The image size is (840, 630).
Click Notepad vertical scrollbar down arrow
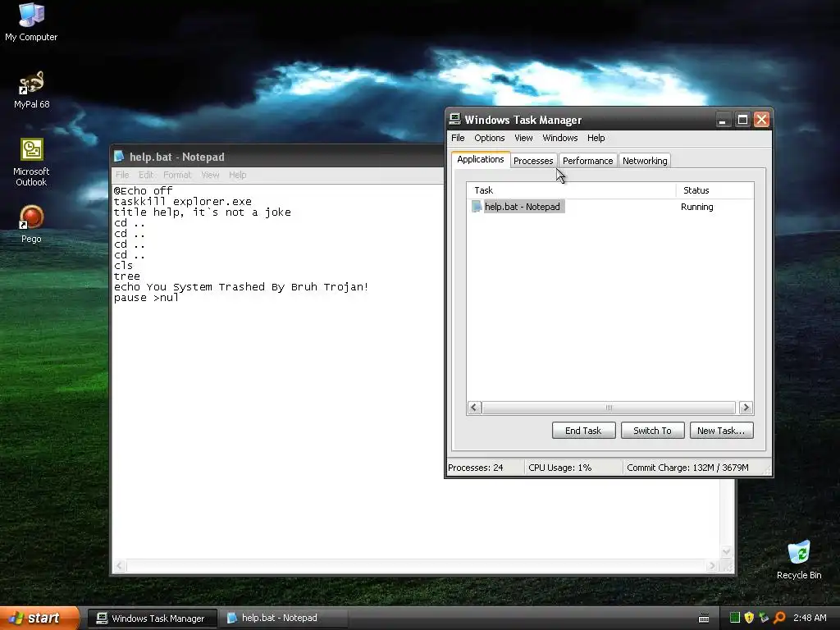(x=727, y=552)
